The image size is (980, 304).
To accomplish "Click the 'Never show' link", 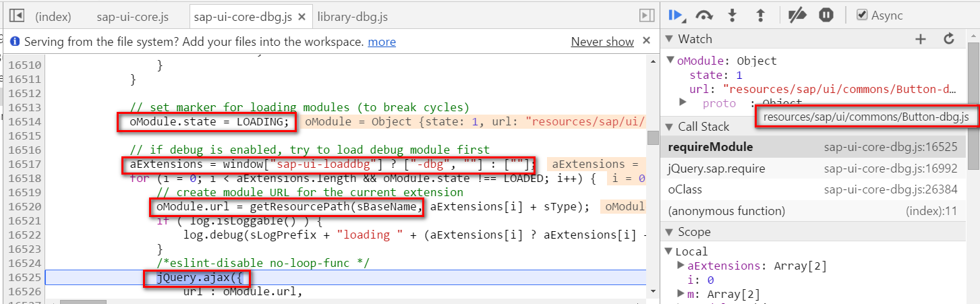I will pyautogui.click(x=602, y=42).
